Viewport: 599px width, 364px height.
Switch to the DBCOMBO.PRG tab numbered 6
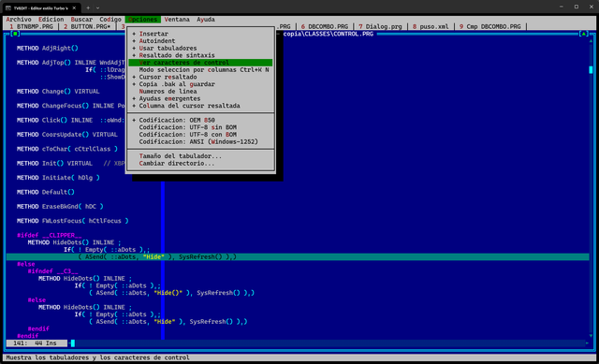[x=325, y=27]
